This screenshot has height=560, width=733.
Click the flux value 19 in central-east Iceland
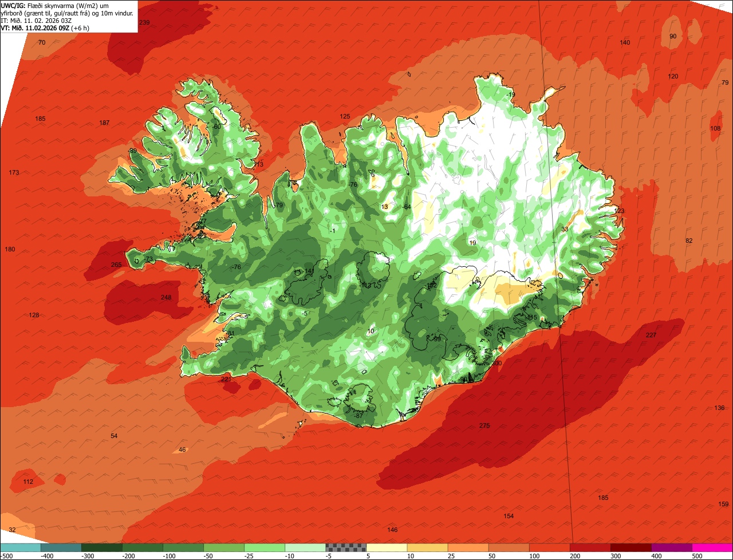(472, 243)
